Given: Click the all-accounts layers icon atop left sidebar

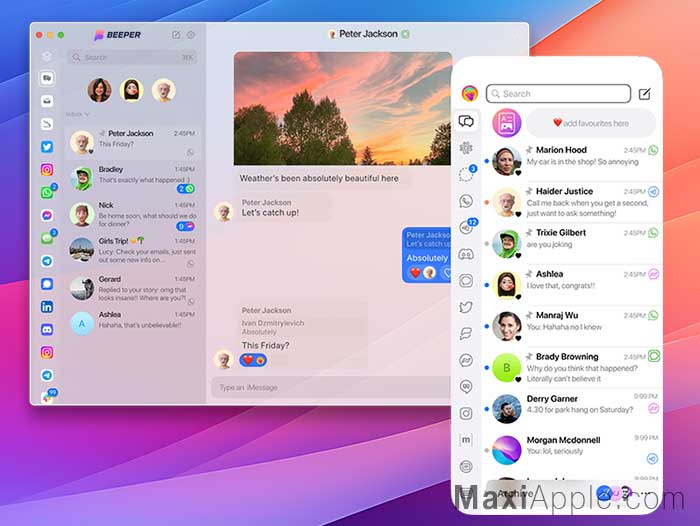Looking at the screenshot, I should [47, 56].
